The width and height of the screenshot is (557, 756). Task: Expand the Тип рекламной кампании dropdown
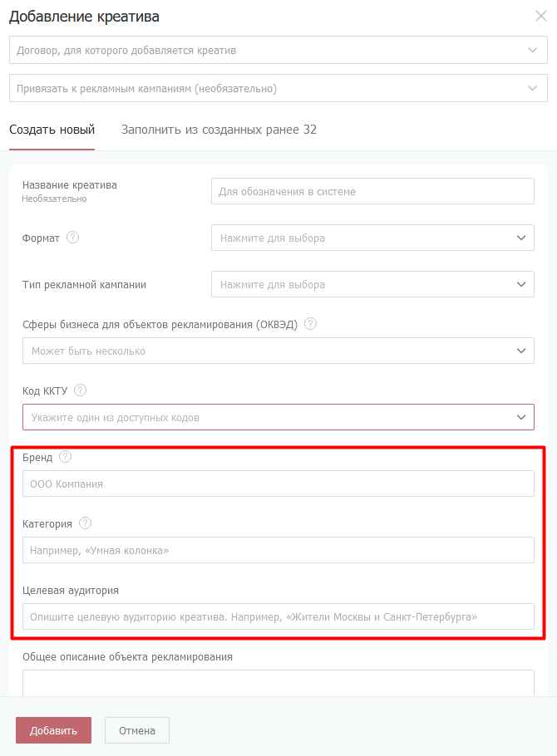(372, 284)
